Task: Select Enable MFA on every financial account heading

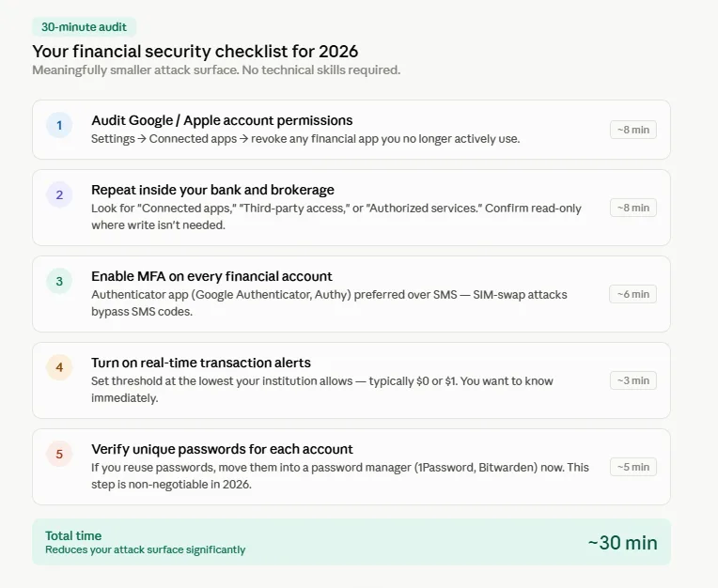Action: click(211, 276)
